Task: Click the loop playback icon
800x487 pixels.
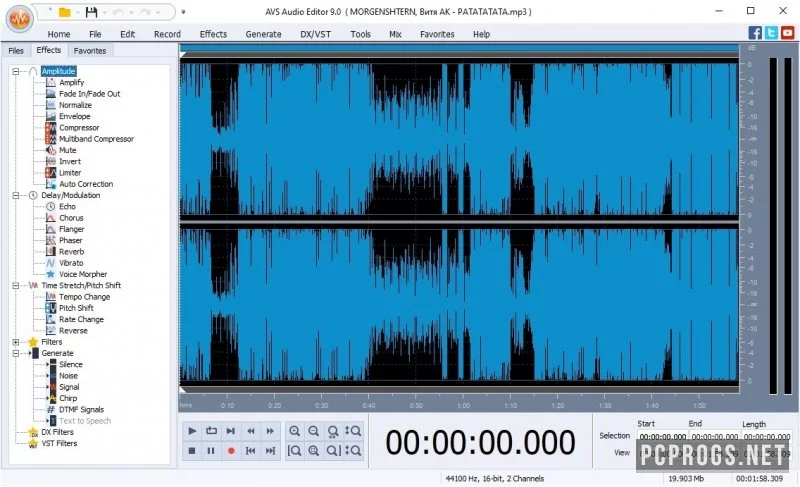Action: (x=211, y=431)
